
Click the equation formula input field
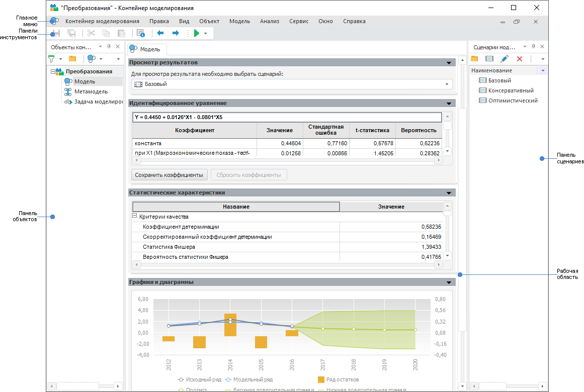pyautogui.click(x=287, y=117)
